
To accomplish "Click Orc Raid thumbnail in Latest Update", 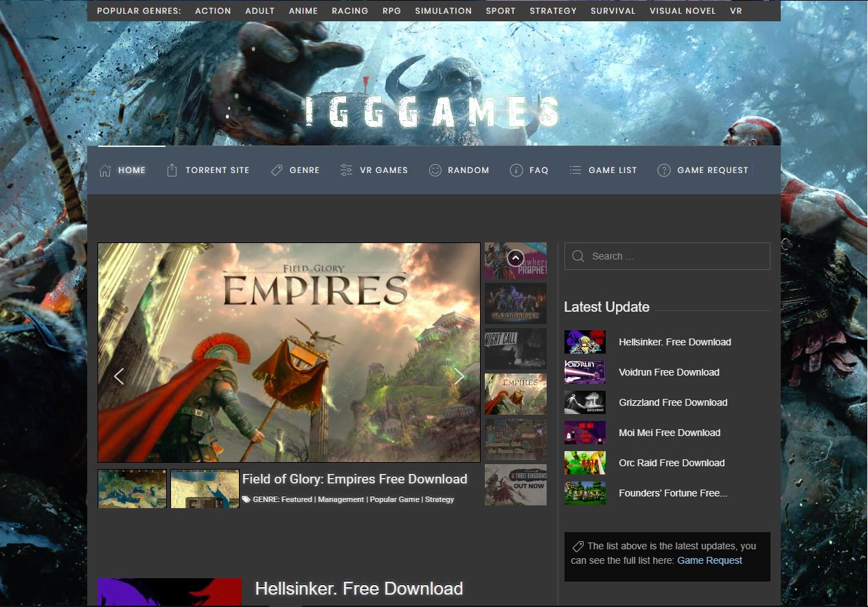I will pos(585,463).
